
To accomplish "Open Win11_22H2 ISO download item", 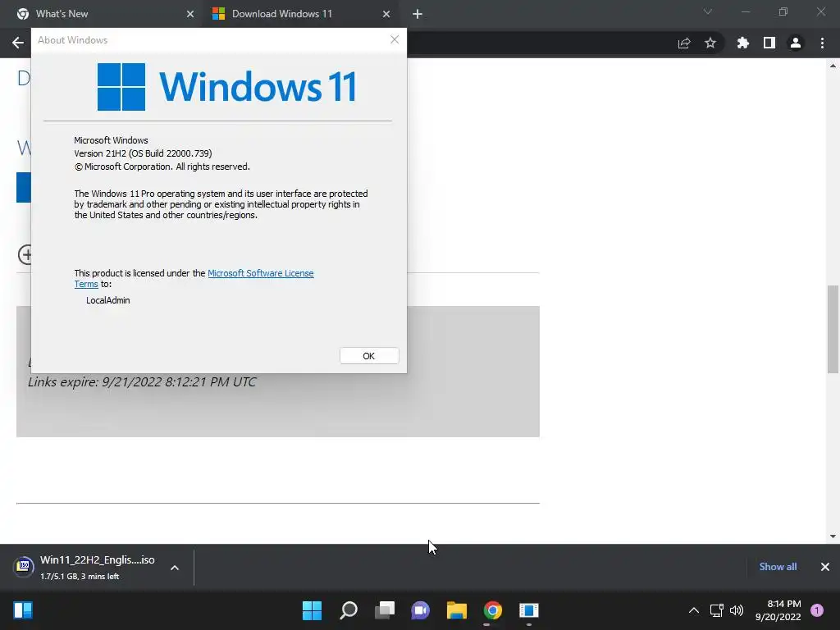I will coord(85,567).
